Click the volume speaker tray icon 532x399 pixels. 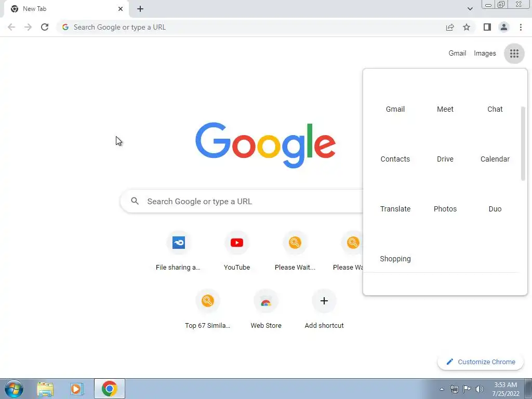(479, 389)
